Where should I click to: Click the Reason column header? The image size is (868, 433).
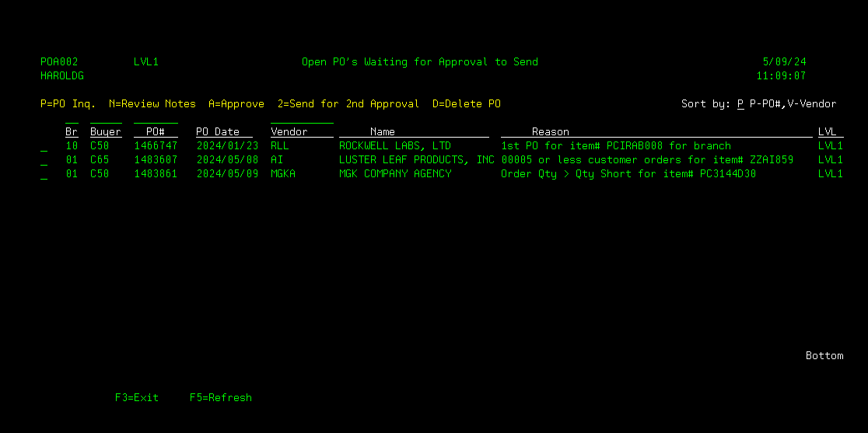551,132
